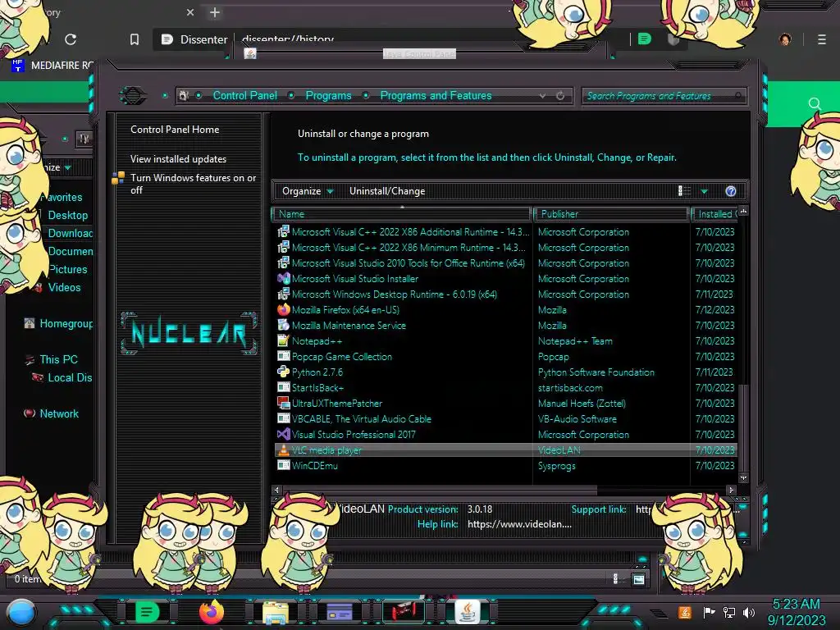Sort by the Installed On column header

(714, 214)
